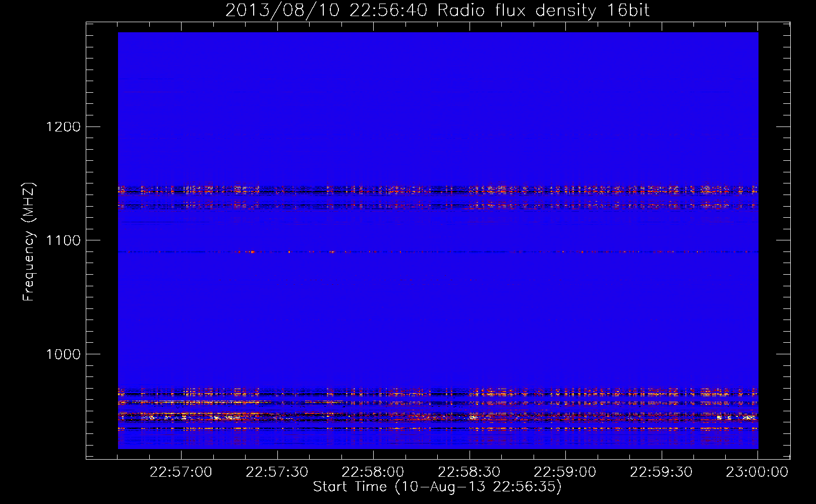Click the 22:58:00 time tick label
The height and width of the screenshot is (504, 816).
pyautogui.click(x=373, y=472)
